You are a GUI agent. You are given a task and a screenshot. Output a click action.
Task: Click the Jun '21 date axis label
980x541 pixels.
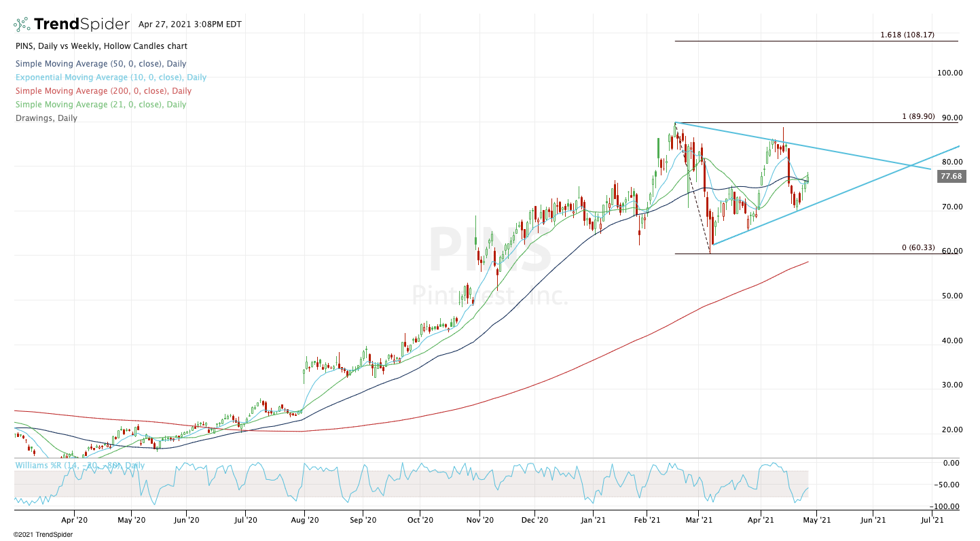[873, 521]
